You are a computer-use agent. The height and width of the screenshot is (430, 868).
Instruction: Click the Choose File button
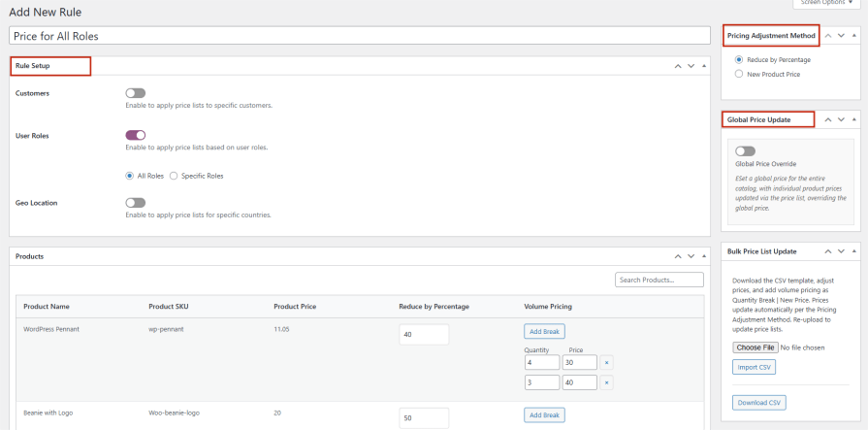coord(755,347)
